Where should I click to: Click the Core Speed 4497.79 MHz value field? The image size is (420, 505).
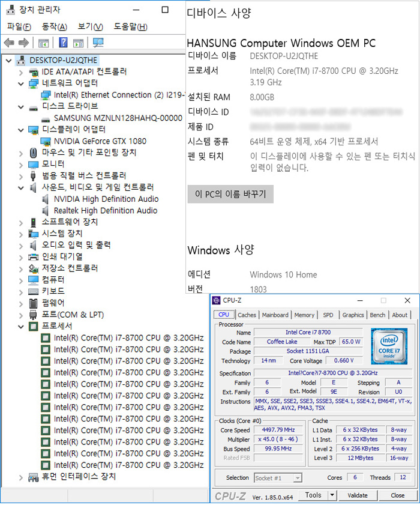[278, 430]
